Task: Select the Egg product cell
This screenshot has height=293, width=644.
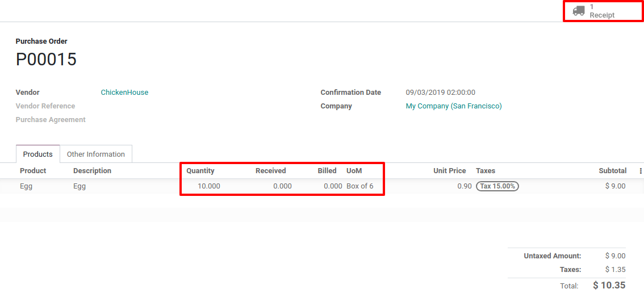Action: [x=26, y=186]
